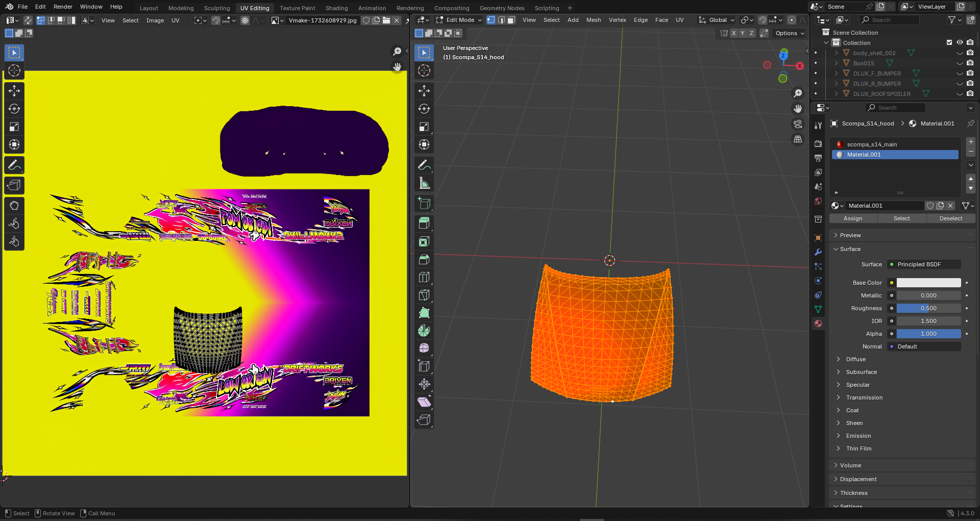Switch viewport to perspective/orthographic grid icon
The height and width of the screenshot is (521, 980).
pos(798,139)
